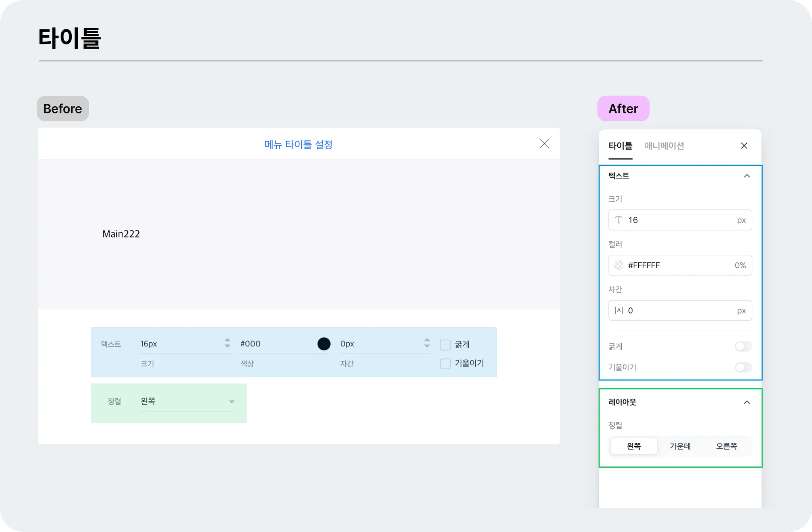812x532 pixels.
Task: Check the 기울이기 checkbox
Action: 445,363
